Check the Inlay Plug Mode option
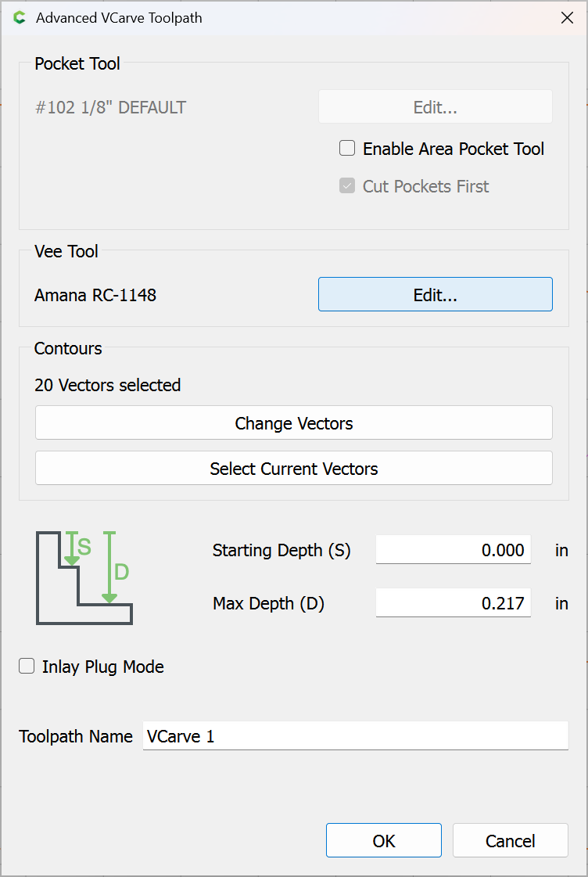Viewport: 588px width, 877px height. tap(27, 667)
